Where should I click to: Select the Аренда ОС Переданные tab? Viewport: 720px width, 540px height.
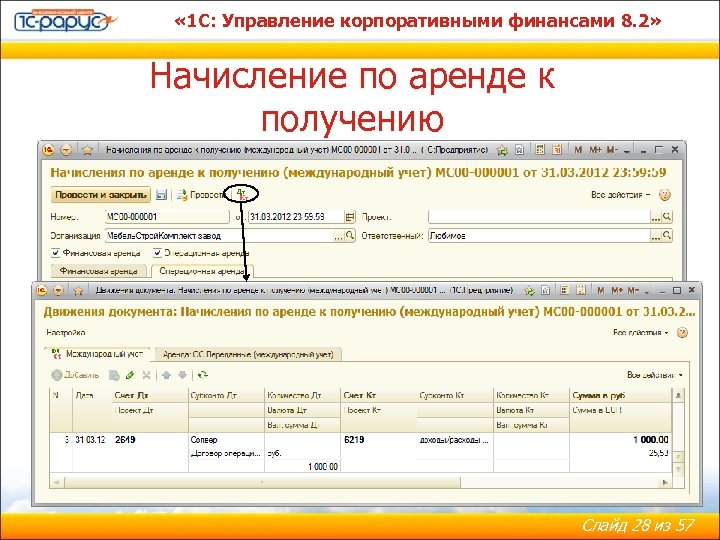click(x=248, y=354)
